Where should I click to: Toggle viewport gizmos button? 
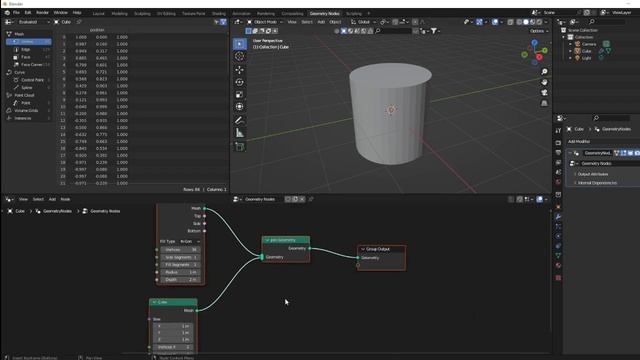click(480, 22)
